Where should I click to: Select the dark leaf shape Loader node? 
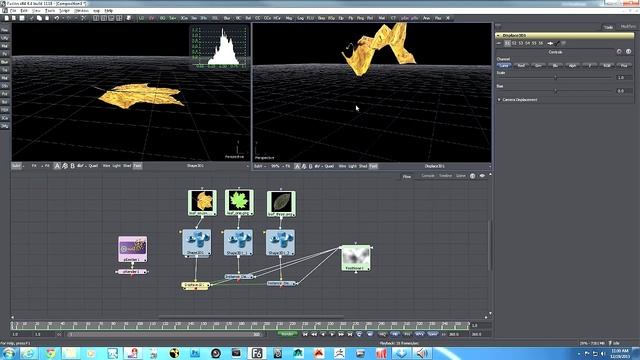coord(281,203)
